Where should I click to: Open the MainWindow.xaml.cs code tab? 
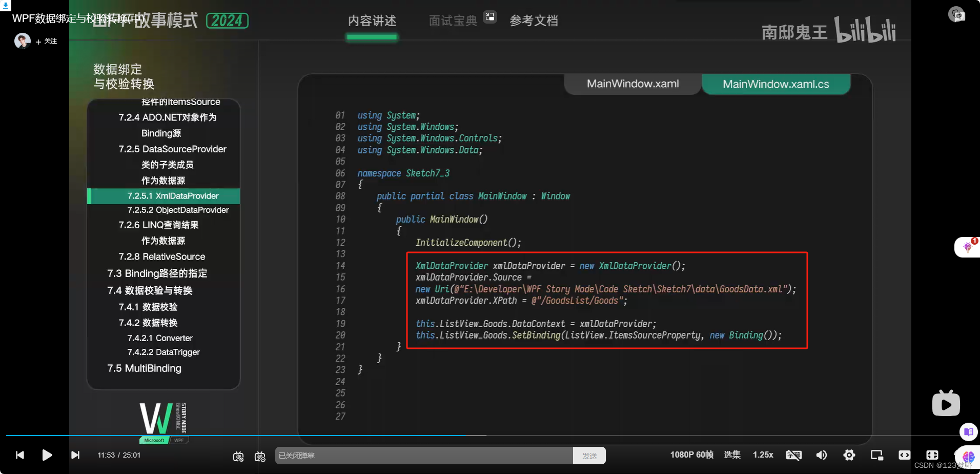776,84
